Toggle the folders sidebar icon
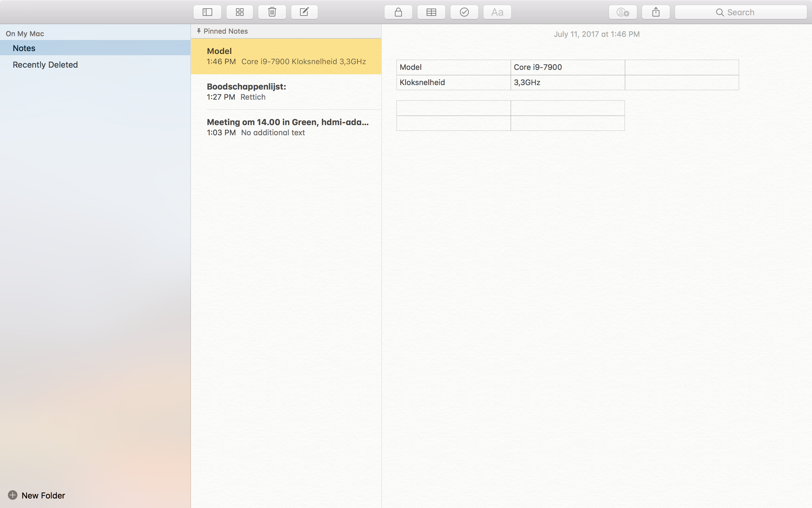Image resolution: width=812 pixels, height=508 pixels. click(207, 12)
